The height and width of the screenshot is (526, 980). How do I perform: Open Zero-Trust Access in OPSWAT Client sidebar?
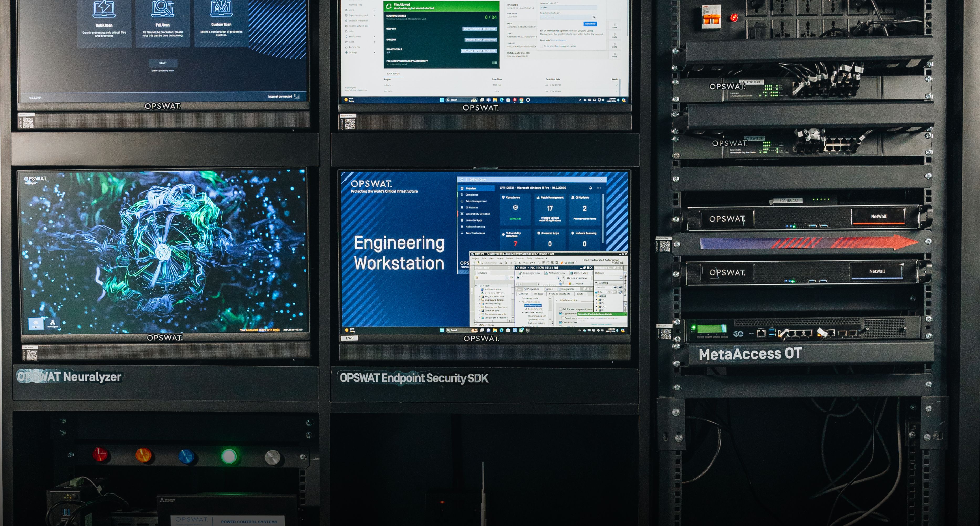coord(476,233)
